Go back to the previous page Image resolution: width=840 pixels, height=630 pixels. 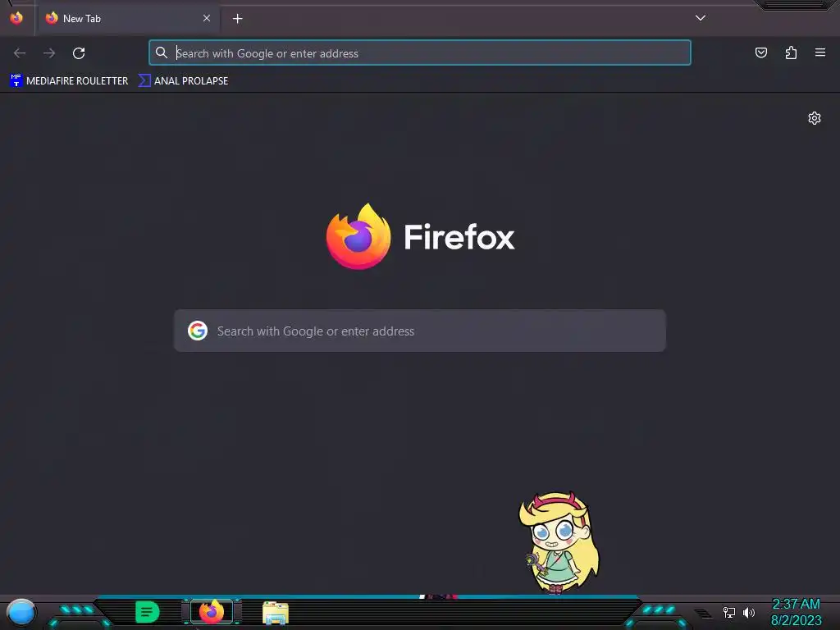pyautogui.click(x=20, y=53)
